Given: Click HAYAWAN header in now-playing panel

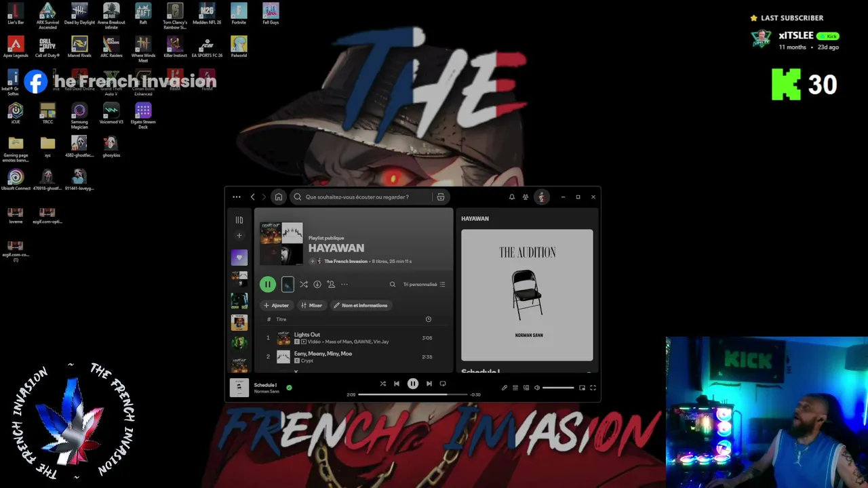Looking at the screenshot, I should (475, 219).
